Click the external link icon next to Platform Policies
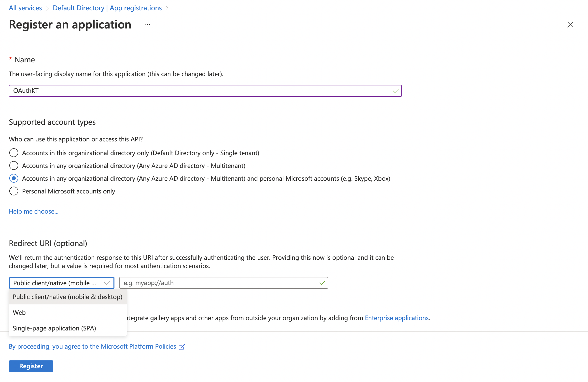The height and width of the screenshot is (382, 588). click(x=182, y=347)
